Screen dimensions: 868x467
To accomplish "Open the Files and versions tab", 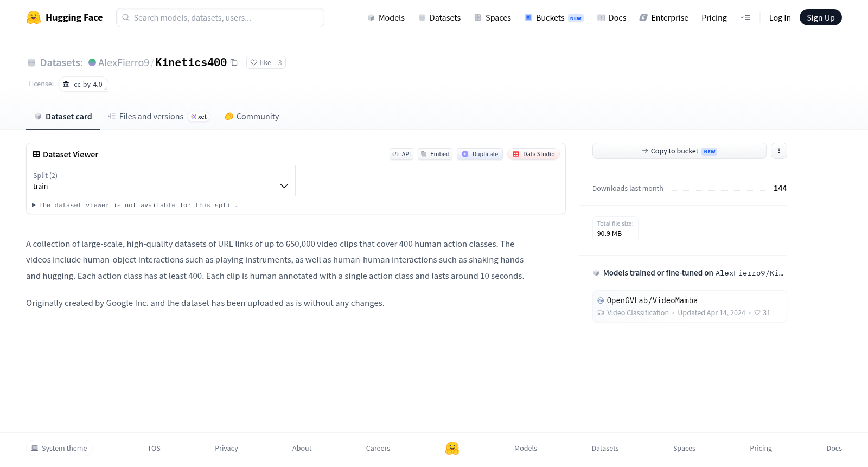I will (x=158, y=117).
